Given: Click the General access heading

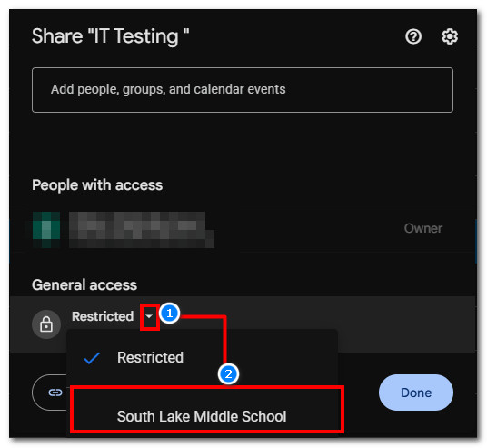Looking at the screenshot, I should point(84,285).
